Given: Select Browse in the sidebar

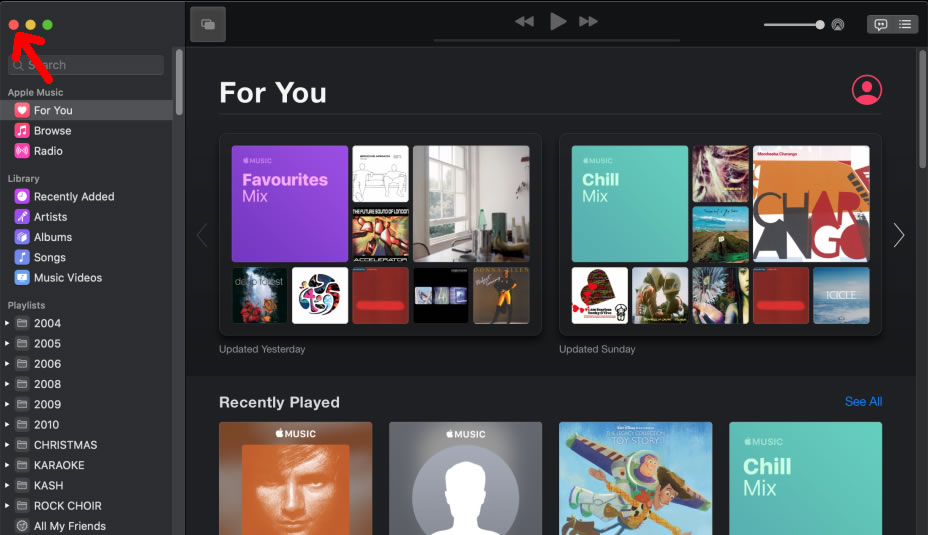Looking at the screenshot, I should [52, 131].
